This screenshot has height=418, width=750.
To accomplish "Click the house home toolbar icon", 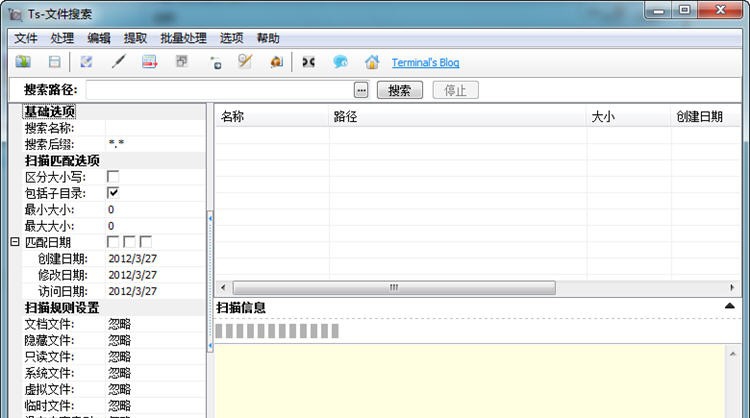I will pos(372,62).
